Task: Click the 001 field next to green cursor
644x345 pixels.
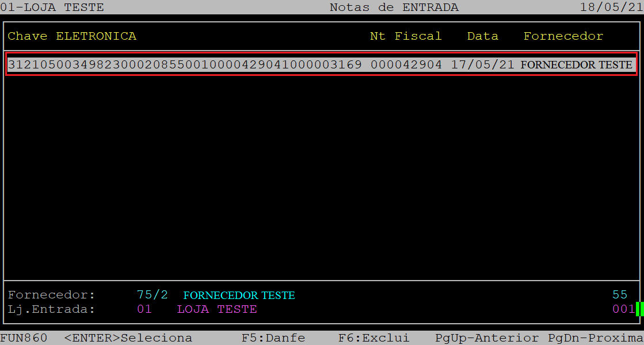Action: [623, 309]
